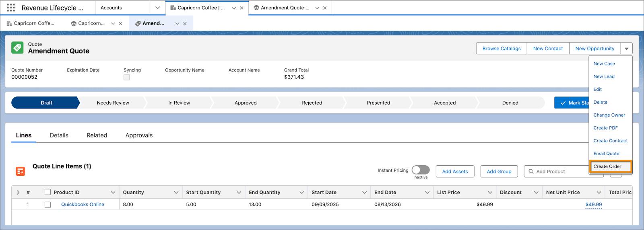
Task: Click the orange Quote Line Items icon
Action: (21, 171)
